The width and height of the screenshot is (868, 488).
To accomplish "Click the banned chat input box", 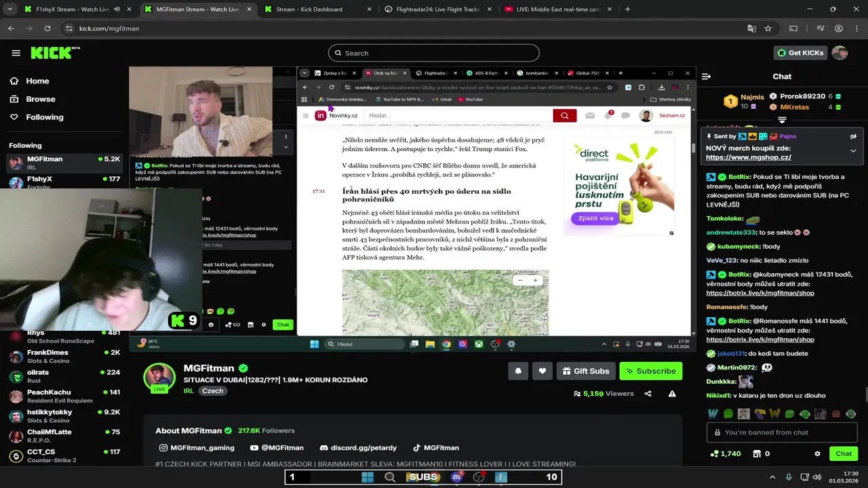I will click(x=782, y=432).
